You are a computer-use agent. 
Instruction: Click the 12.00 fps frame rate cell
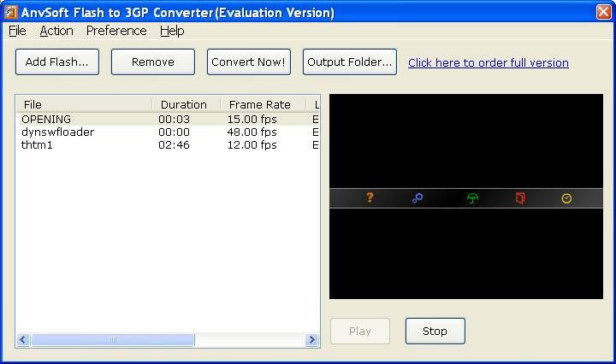pos(252,144)
